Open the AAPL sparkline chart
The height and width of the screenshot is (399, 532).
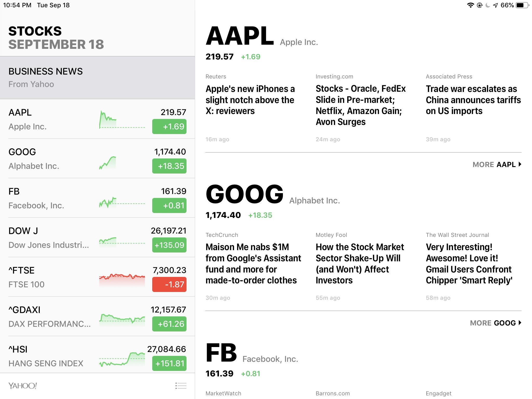coord(122,119)
